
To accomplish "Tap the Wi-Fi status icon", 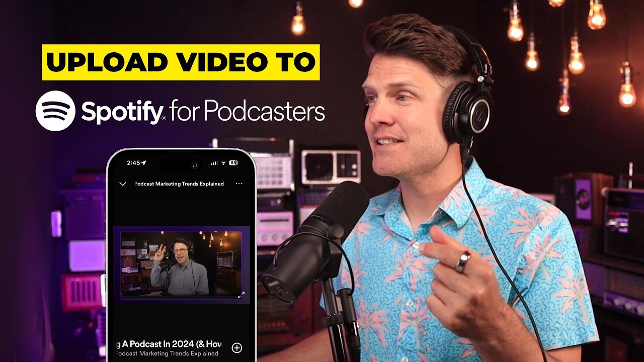I will click(223, 163).
